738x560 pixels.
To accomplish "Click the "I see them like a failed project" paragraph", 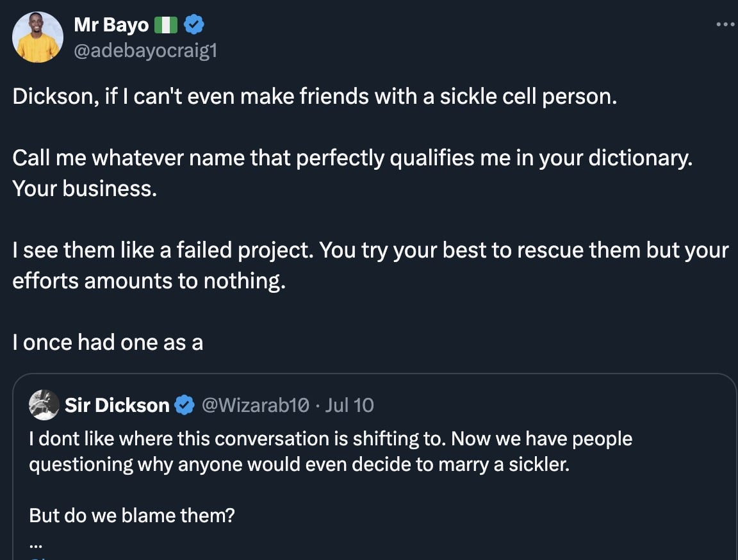I will pos(370,251).
